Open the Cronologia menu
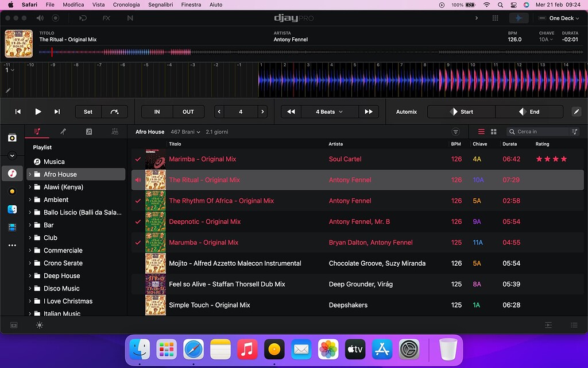The width and height of the screenshot is (588, 368). point(126,5)
